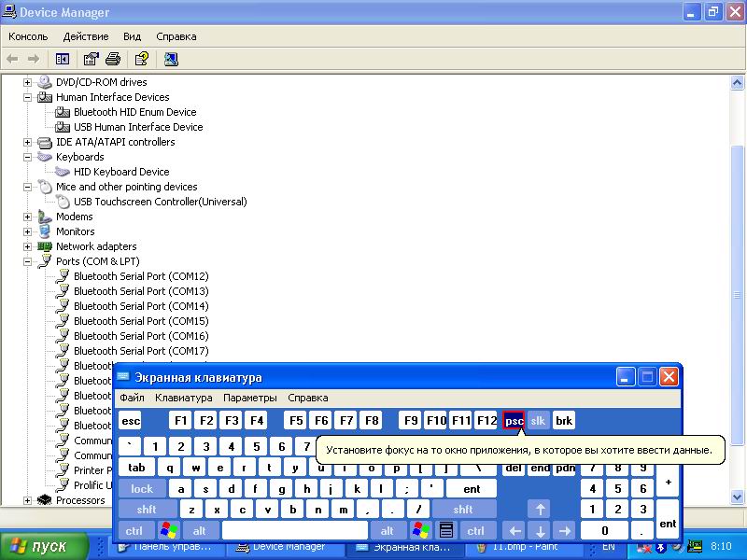This screenshot has height=560, width=747.
Task: Expand the DVD/CD-ROM drives node
Action: click(x=28, y=82)
